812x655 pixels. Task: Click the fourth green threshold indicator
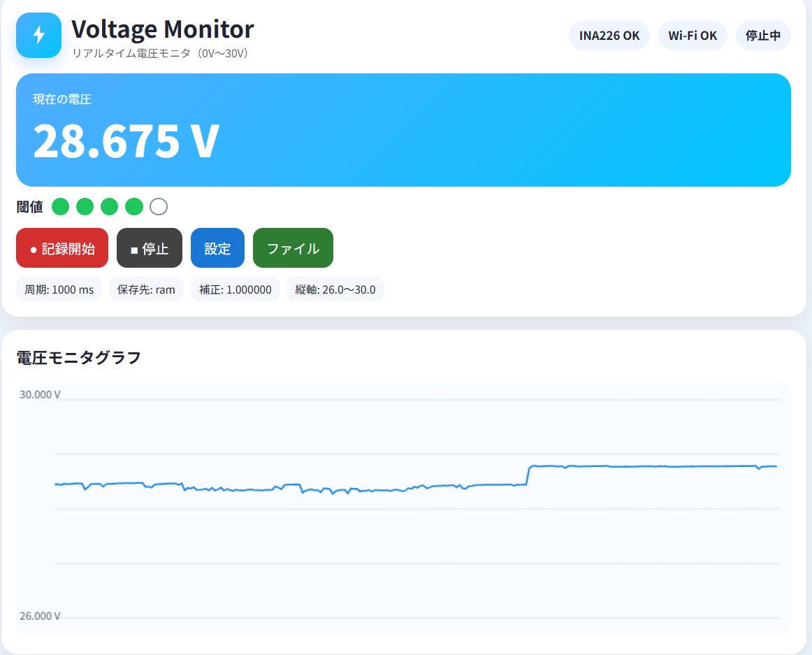(x=134, y=207)
